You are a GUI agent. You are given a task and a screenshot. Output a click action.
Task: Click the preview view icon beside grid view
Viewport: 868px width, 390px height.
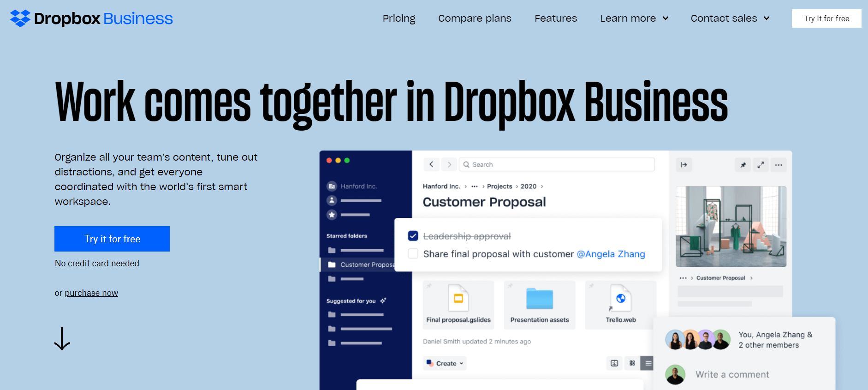tap(614, 363)
